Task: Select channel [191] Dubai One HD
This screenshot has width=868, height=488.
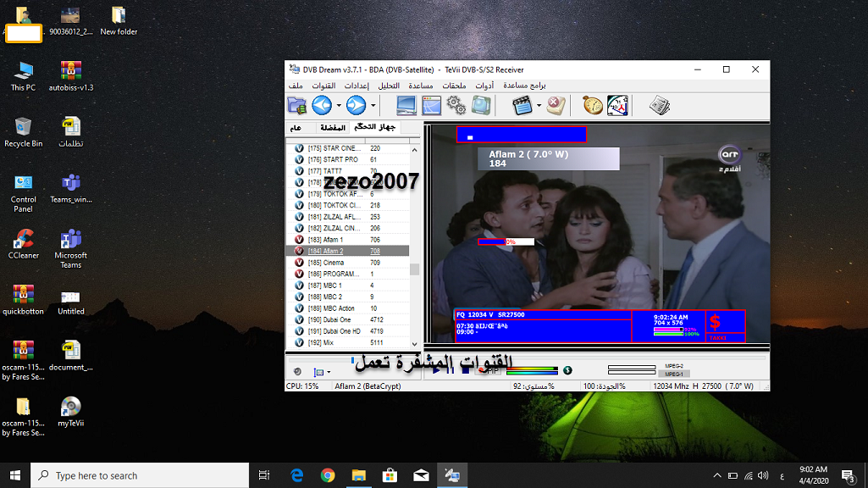Action: pos(348,331)
